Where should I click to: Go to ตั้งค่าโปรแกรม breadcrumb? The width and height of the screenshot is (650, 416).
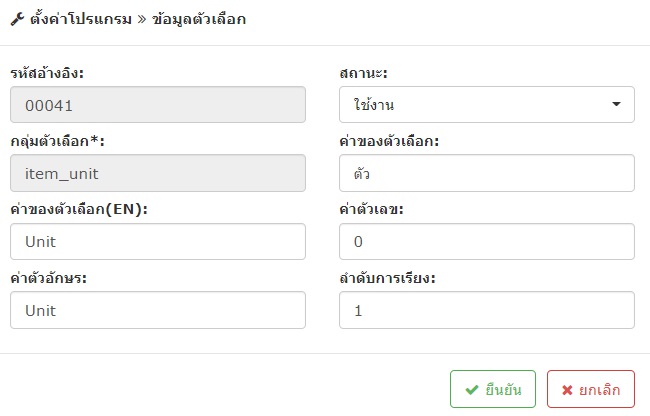81,19
